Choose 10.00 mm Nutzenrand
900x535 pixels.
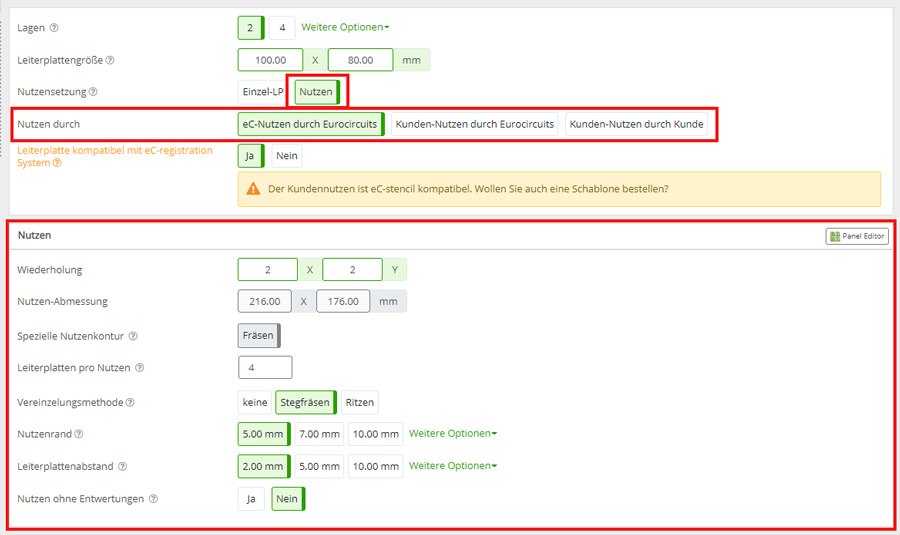375,434
